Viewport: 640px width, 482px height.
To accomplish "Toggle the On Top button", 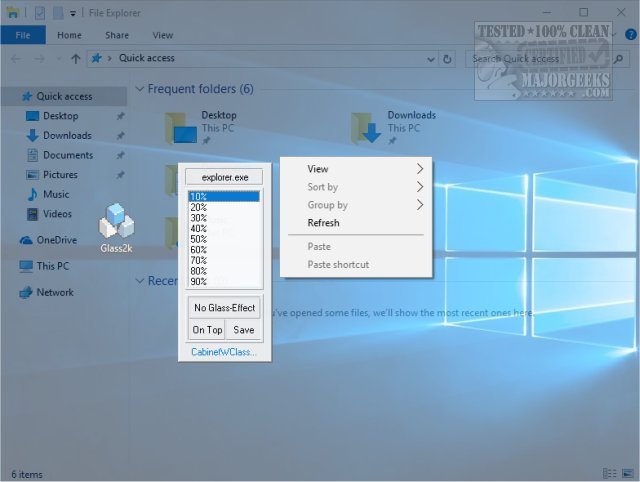I will pos(207,330).
